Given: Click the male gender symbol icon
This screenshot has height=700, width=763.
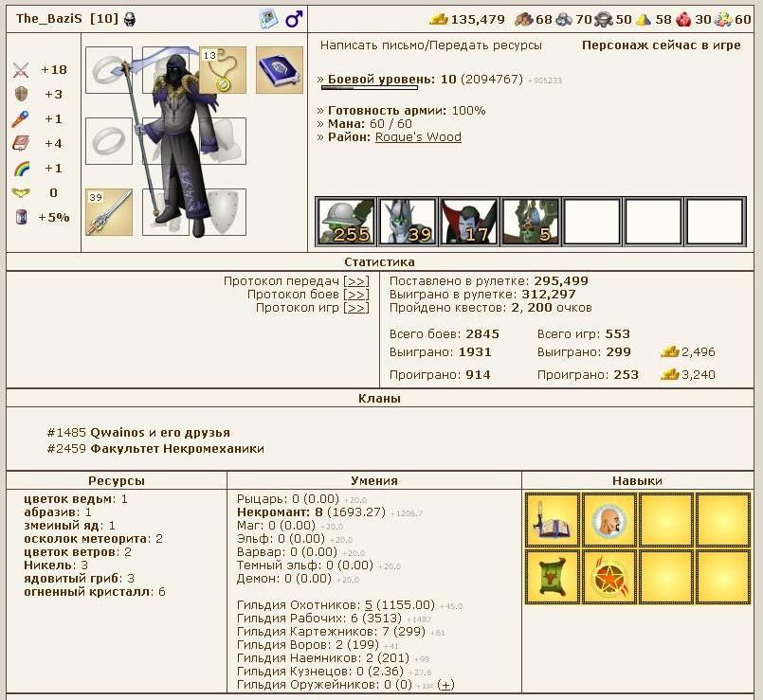Looking at the screenshot, I should (x=294, y=19).
